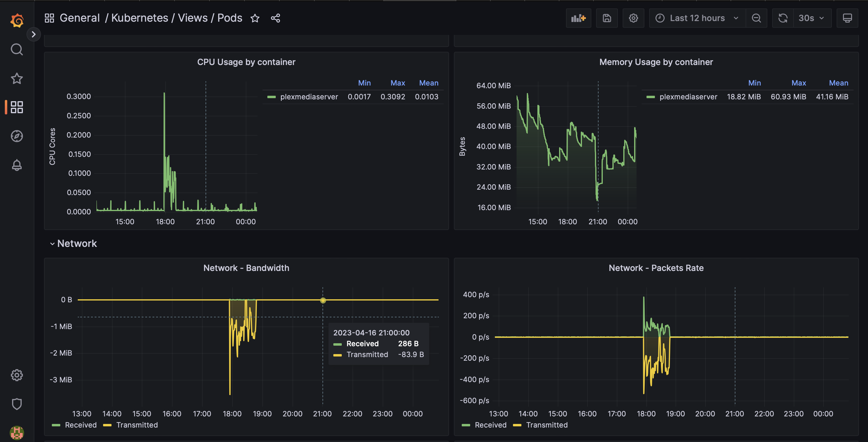Click CPU legend plexmediaserver green color swatch
This screenshot has height=442, width=868.
click(x=271, y=97)
